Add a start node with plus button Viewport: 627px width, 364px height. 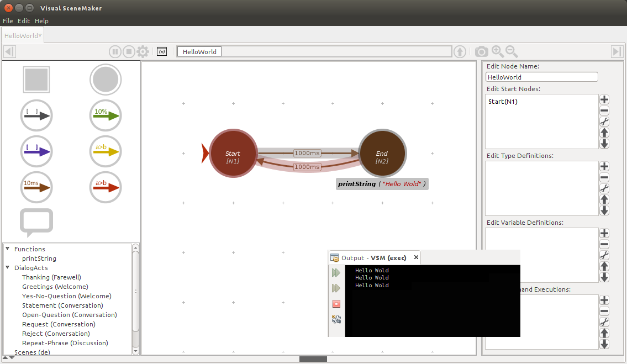[x=604, y=99]
